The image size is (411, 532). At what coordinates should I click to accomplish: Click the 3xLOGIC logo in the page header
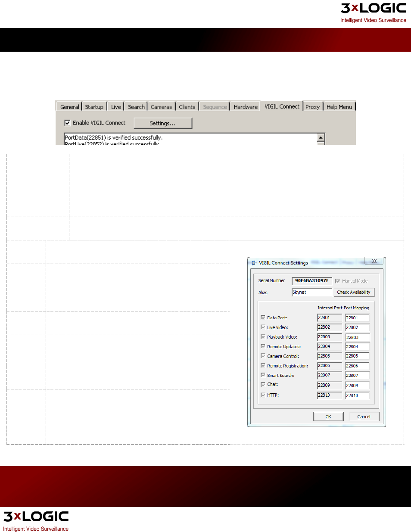tap(373, 12)
